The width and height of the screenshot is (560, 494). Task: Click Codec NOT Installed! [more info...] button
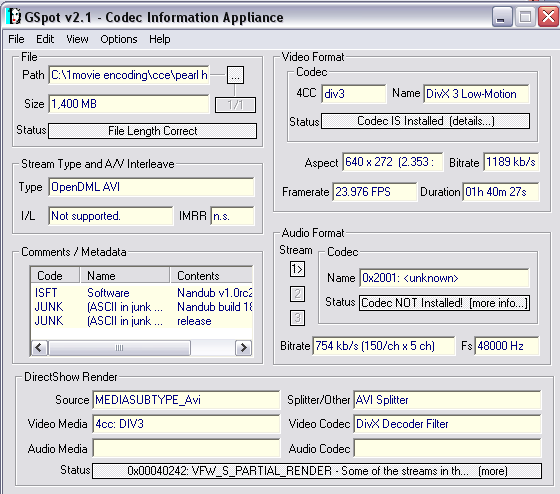point(444,303)
